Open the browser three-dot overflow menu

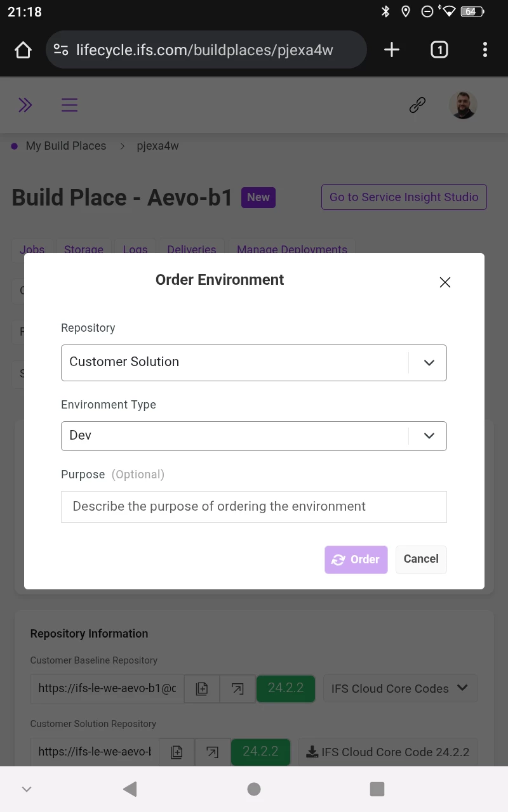(485, 49)
